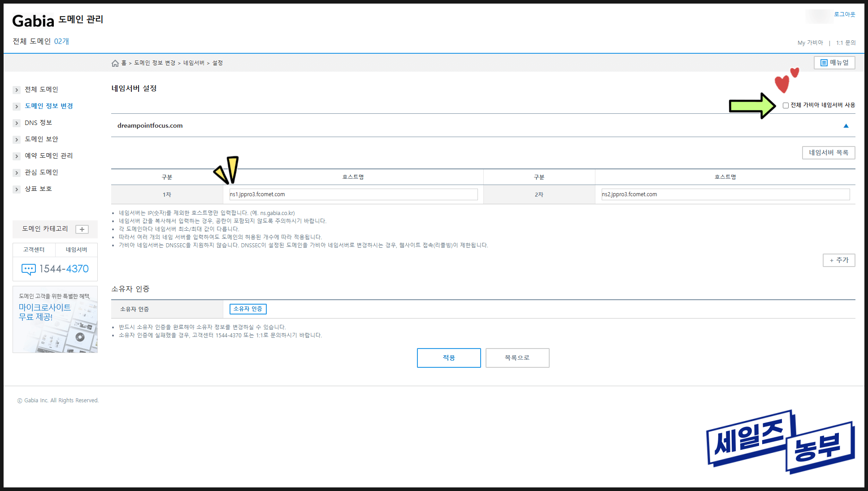
Task: Open 도메인 정보 변경 menu item
Action: (49, 106)
